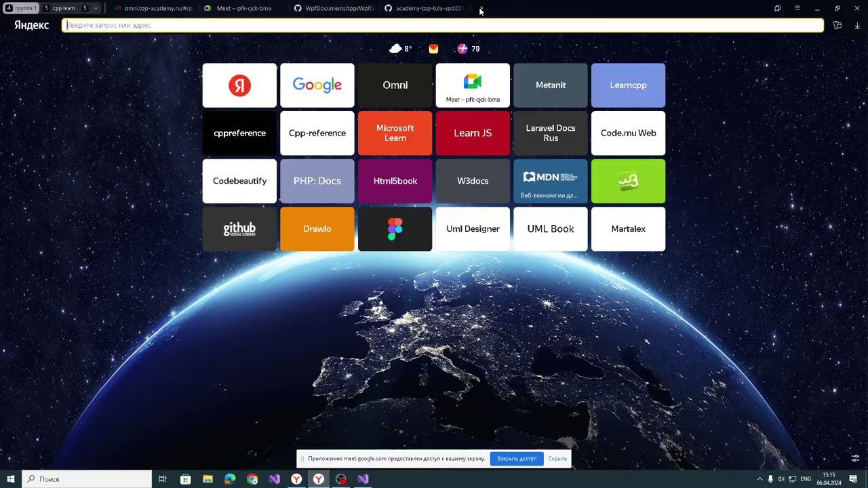This screenshot has height=488, width=868.
Task: Launch Microsoft Edge from the taskbar
Action: [230, 479]
